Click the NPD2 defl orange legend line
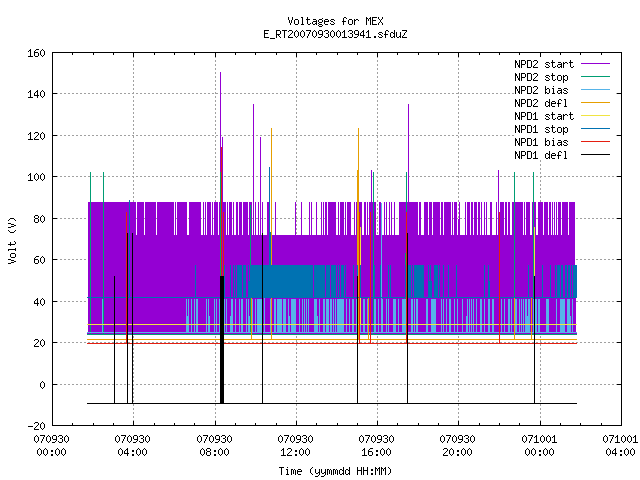 click(x=596, y=103)
